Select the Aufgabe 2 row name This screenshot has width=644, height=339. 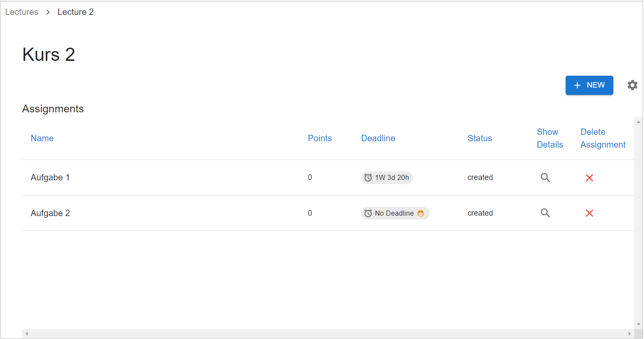50,213
